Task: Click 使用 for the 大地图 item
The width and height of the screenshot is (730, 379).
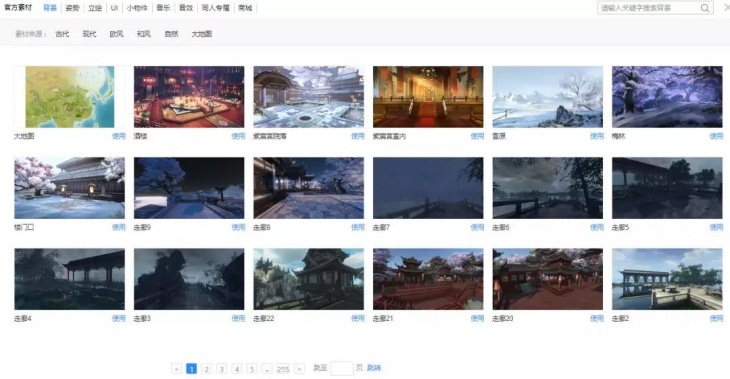Action: tap(119, 136)
